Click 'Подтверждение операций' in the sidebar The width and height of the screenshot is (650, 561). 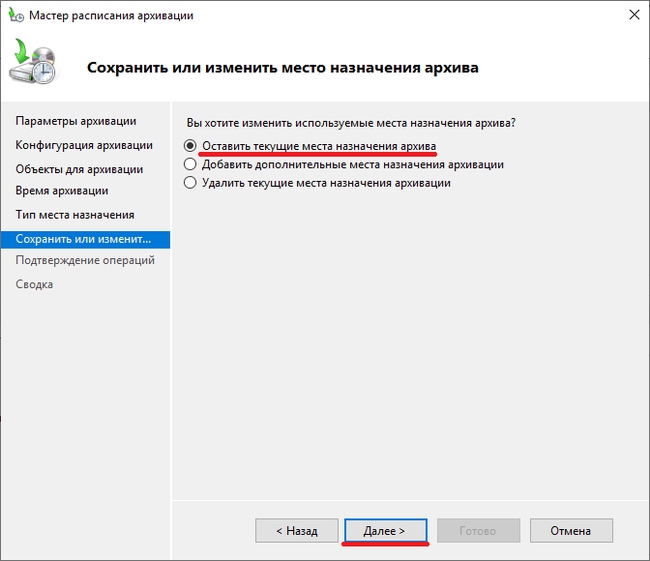coord(85,260)
